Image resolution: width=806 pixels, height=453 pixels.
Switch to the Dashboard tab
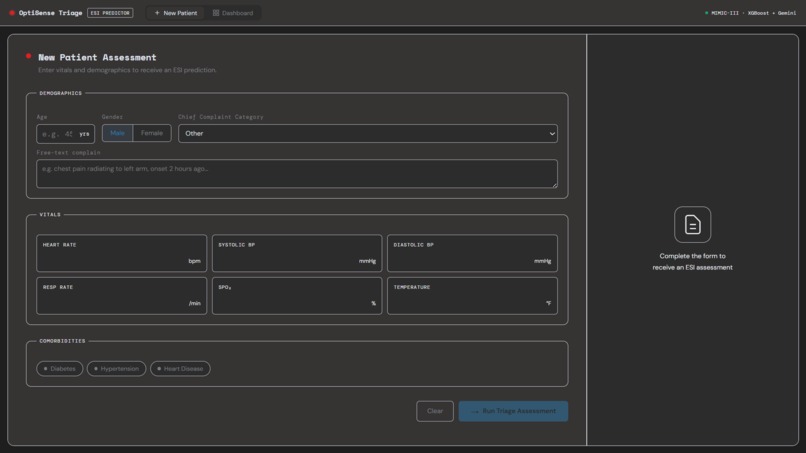(233, 13)
